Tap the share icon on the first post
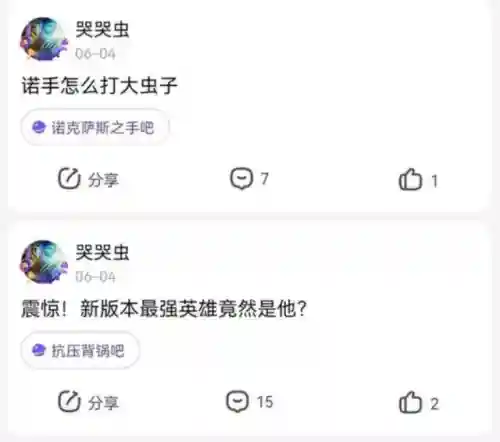This screenshot has height=442, width=500. click(69, 179)
